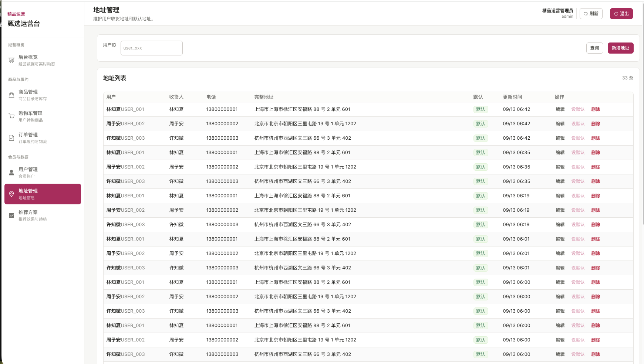Click 编辑 for 许知微 09/13 06:01 row
The width and height of the screenshot is (644, 364).
pyautogui.click(x=560, y=268)
